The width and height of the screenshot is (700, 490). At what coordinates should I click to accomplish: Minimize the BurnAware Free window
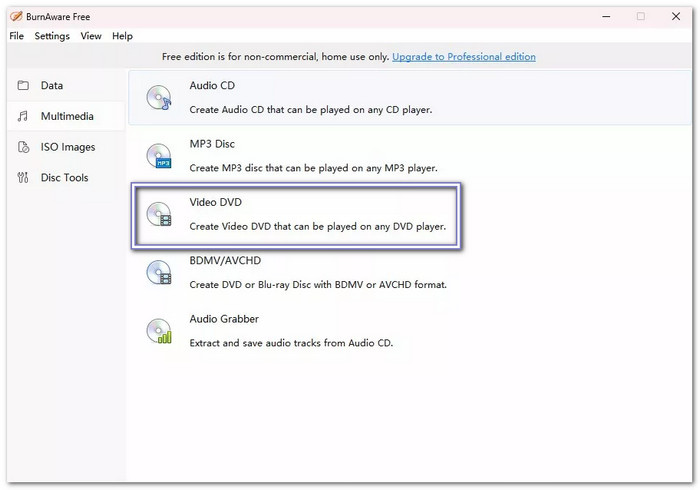pos(606,17)
